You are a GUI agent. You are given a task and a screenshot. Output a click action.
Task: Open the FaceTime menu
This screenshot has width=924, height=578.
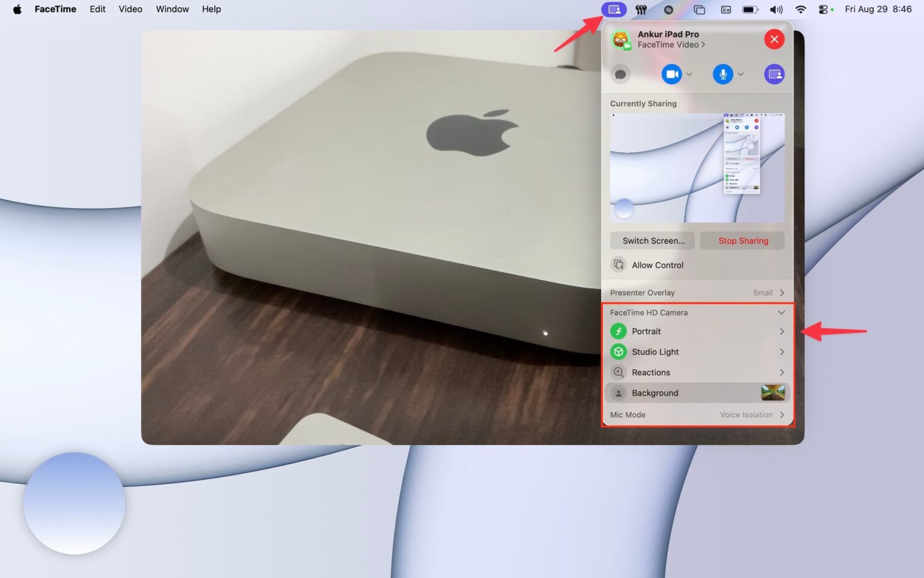55,9
